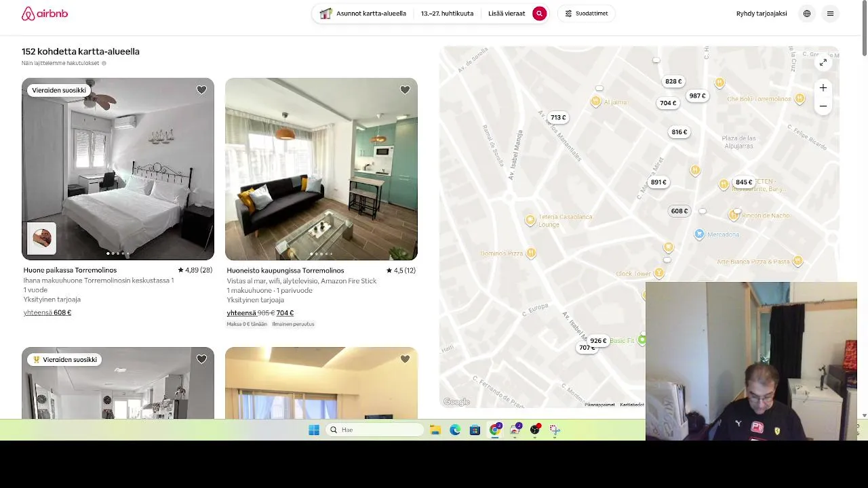
Task: Expand the map to fullscreen
Action: click(823, 62)
